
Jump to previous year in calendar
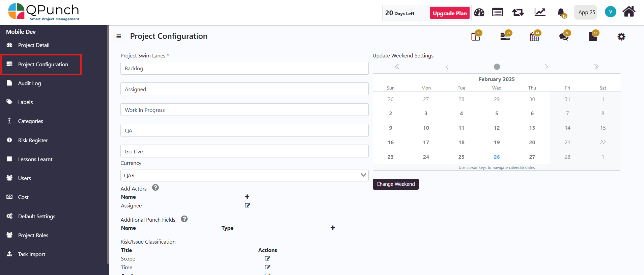397,67
